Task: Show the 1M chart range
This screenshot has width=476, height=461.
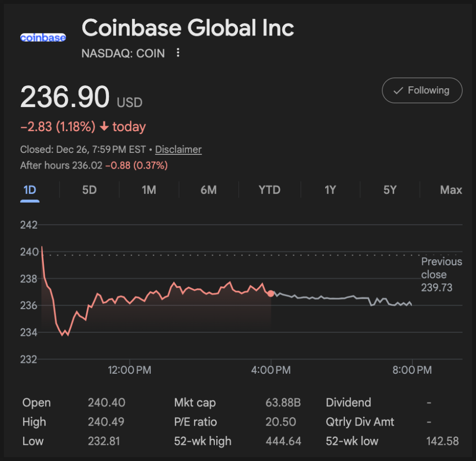Action: click(x=149, y=190)
